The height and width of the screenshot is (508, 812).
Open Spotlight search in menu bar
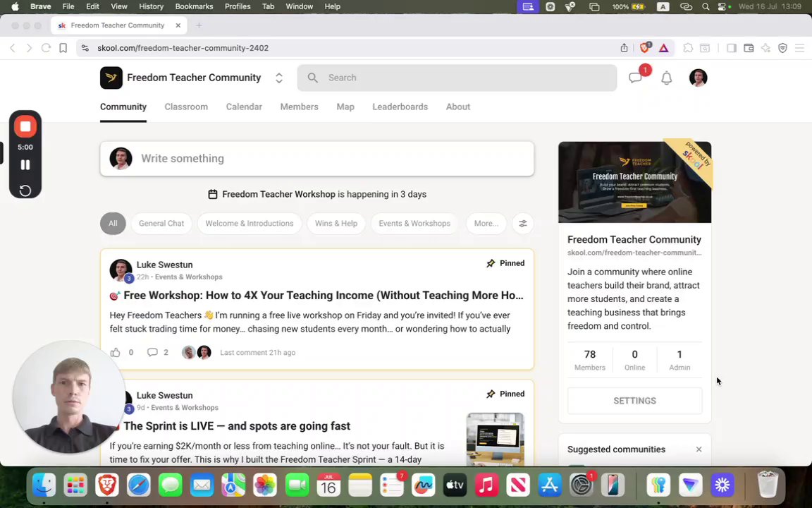[706, 7]
